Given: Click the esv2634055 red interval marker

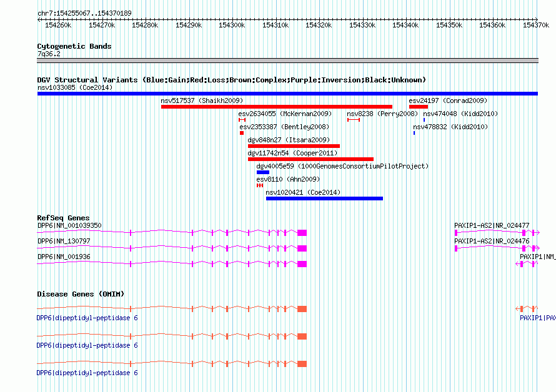Looking at the screenshot, I should click(x=242, y=120).
